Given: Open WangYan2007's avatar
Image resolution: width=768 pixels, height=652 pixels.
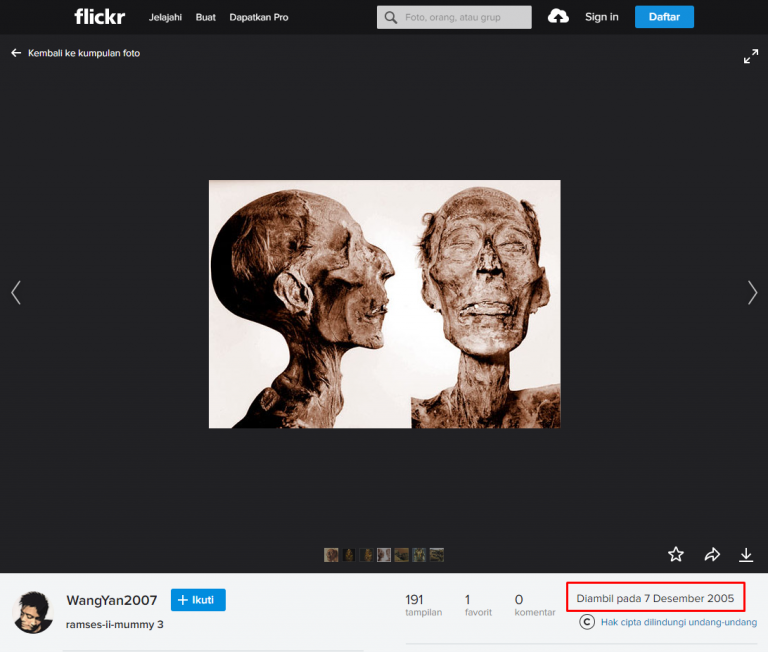Looking at the screenshot, I should tap(33, 612).
